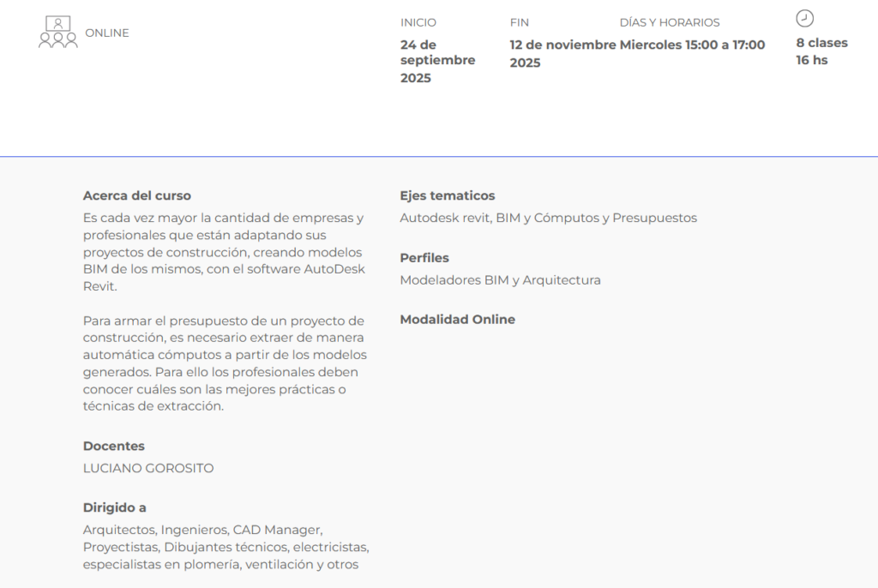Click the end date 12 de noviembre 2025
Screen dimensions: 878x588
tap(562, 53)
